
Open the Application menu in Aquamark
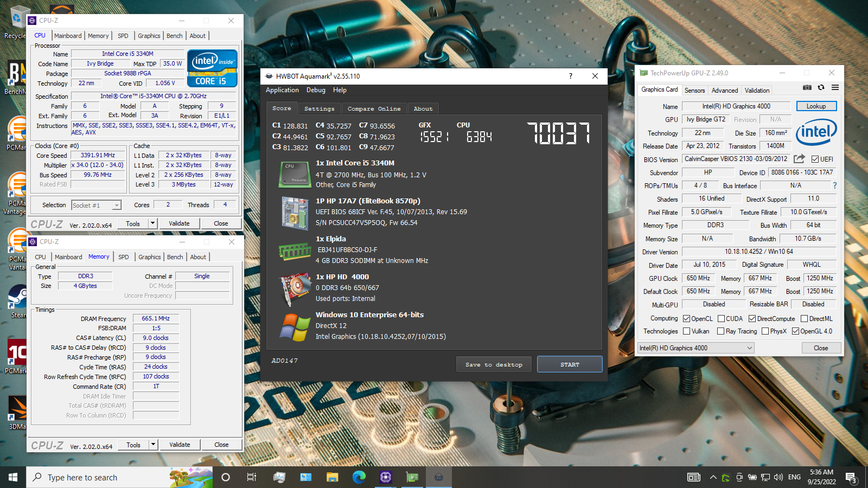(282, 90)
